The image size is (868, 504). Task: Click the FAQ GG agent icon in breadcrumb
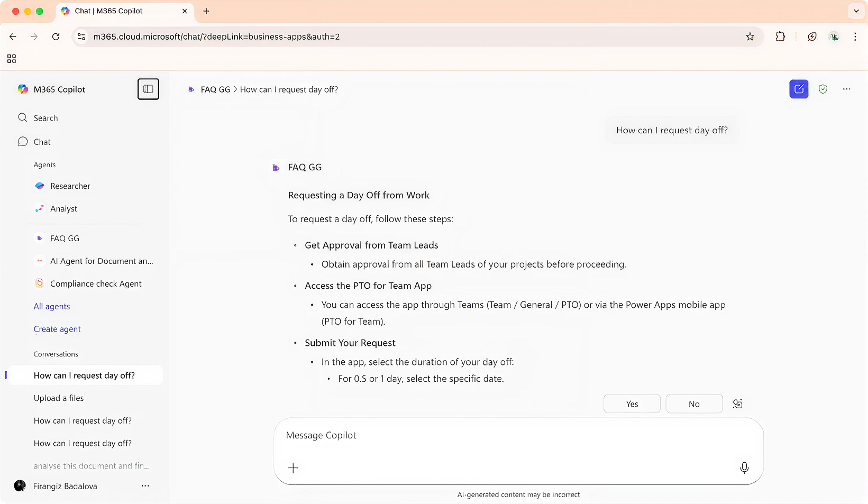191,90
